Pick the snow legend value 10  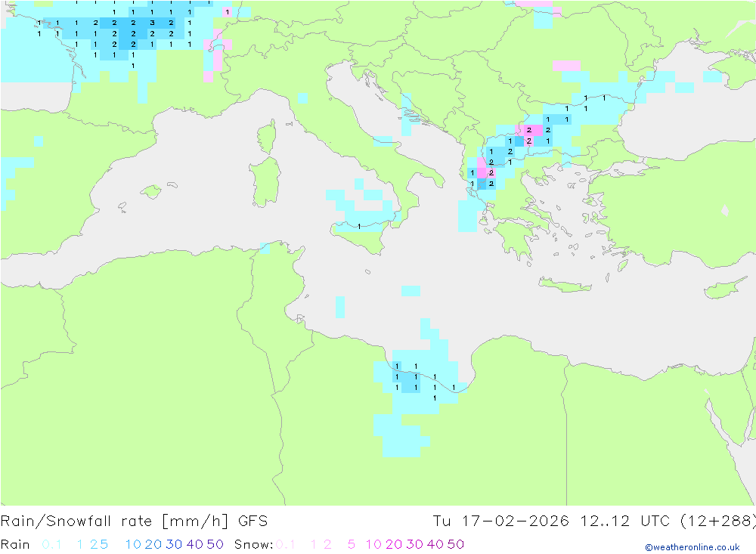pyautogui.click(x=373, y=544)
